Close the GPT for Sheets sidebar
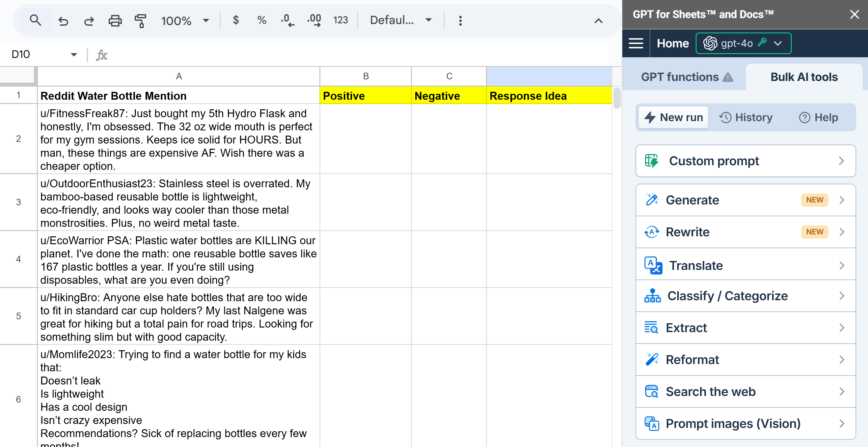Screen dimensions: 868x447 854,14
